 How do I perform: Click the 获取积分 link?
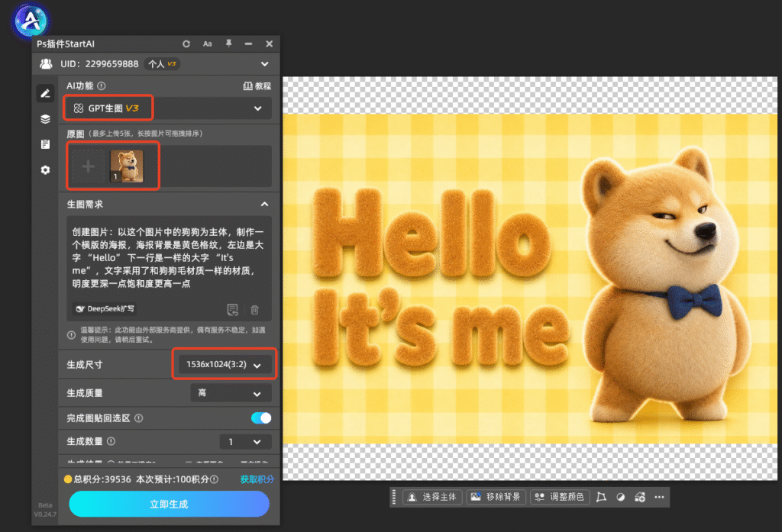click(x=257, y=479)
